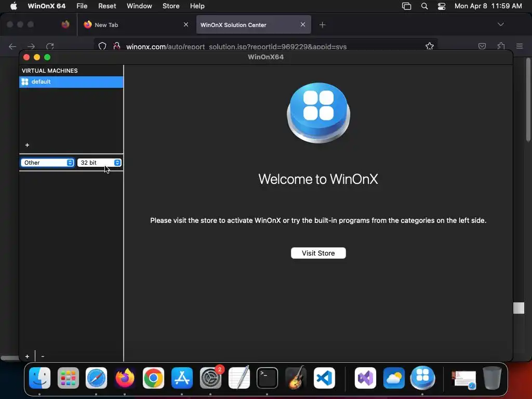
Task: Open the Apple menu
Action: click(x=14, y=6)
